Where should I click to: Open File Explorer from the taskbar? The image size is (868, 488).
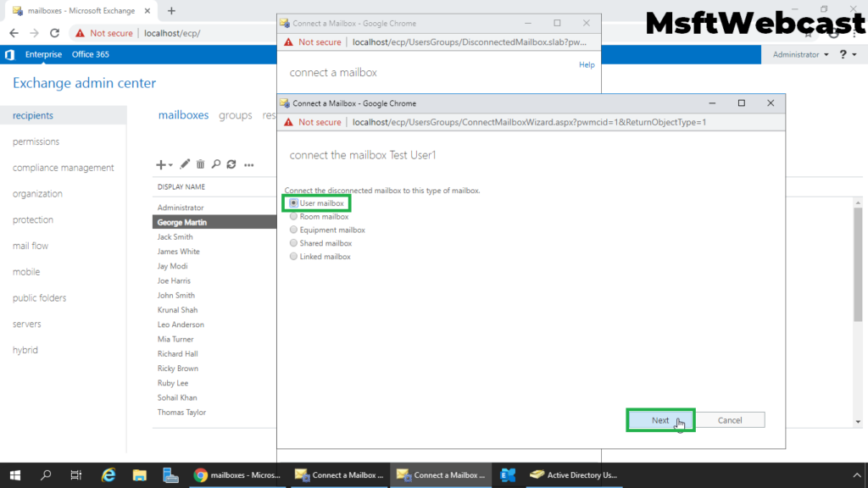coord(139,474)
